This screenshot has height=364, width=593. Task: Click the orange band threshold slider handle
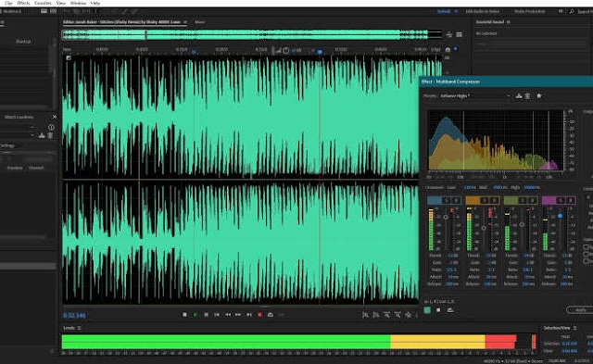point(484,228)
